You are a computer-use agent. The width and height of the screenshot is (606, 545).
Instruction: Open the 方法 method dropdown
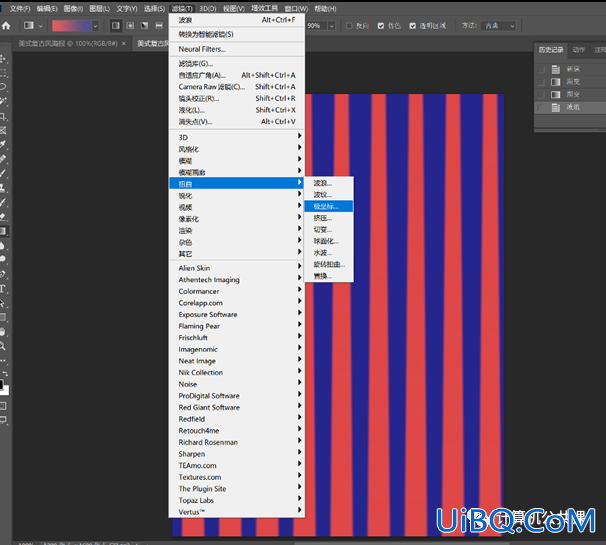pos(500,26)
